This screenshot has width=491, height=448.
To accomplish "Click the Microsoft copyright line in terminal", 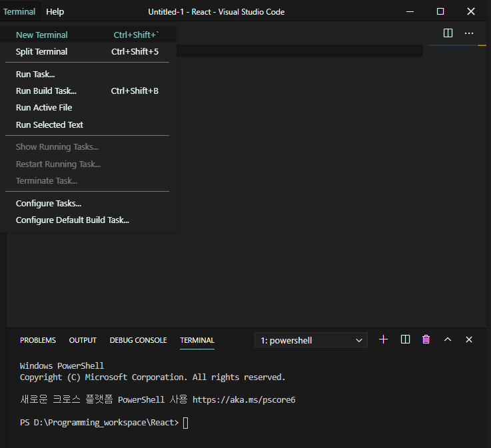I will point(153,377).
